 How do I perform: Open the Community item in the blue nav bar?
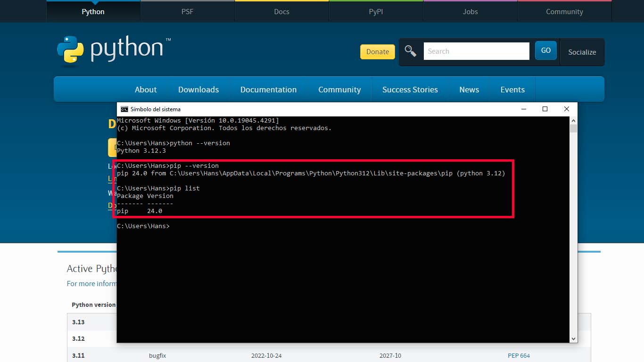[x=339, y=90]
